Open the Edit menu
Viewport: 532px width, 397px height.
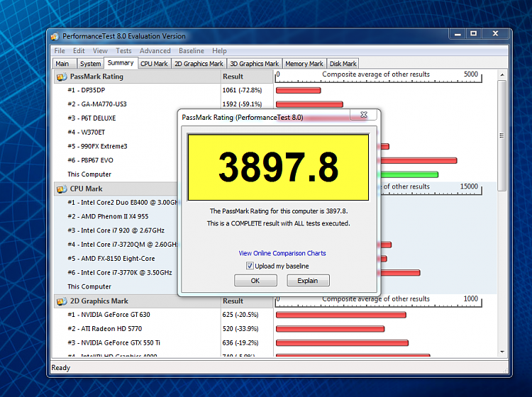(x=79, y=51)
